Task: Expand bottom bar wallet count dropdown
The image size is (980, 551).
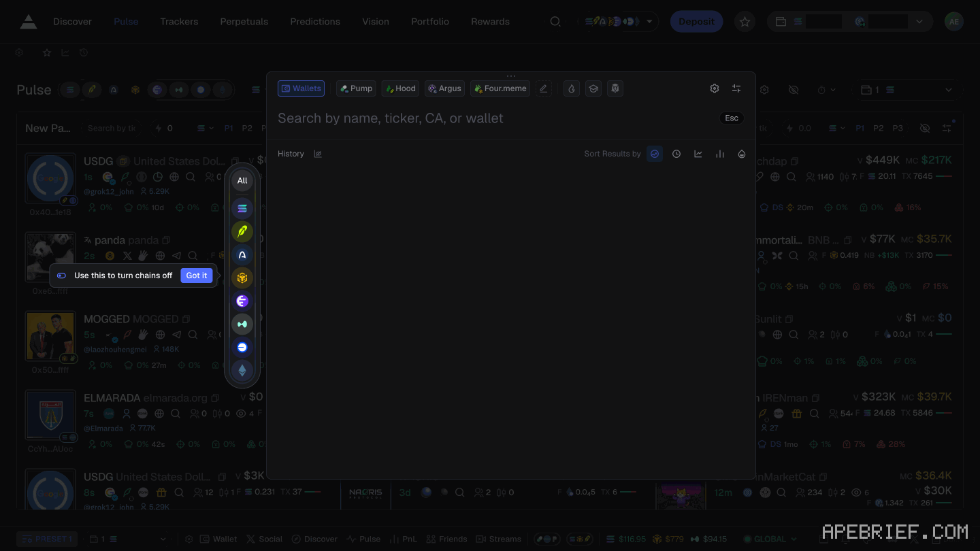Action: coord(128,539)
